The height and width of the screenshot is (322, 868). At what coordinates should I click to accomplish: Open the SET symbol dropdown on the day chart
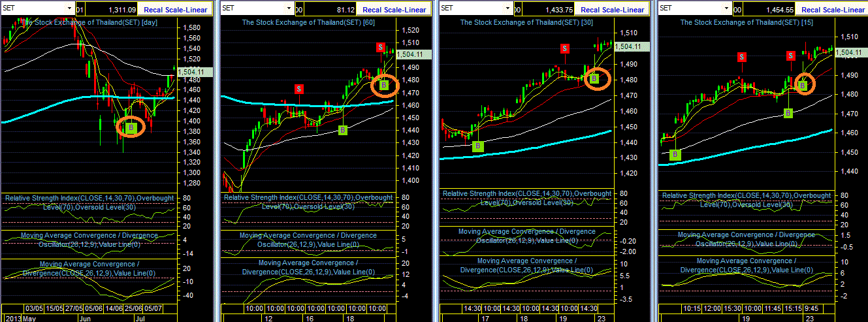pos(69,8)
